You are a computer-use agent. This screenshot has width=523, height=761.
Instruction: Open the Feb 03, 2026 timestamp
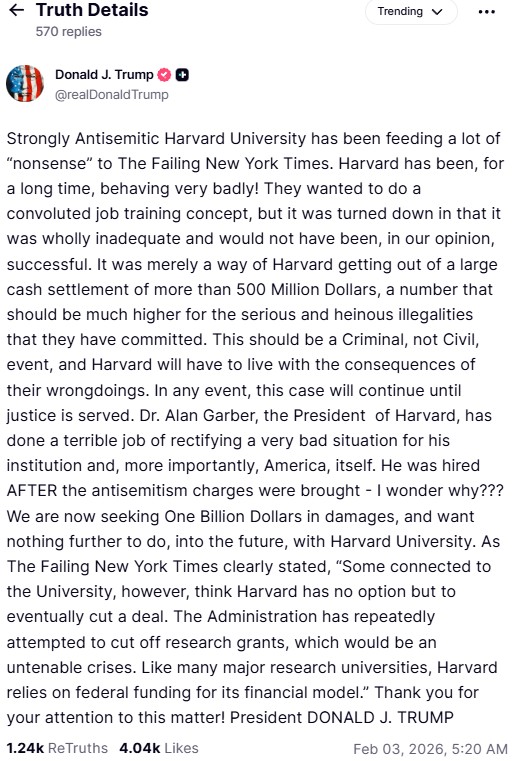click(430, 749)
